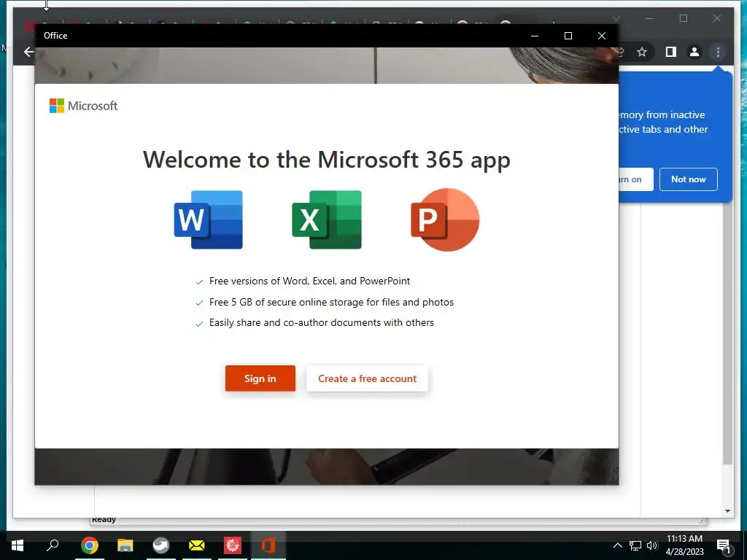
Task: Open Chrome side panel icon
Action: [671, 52]
